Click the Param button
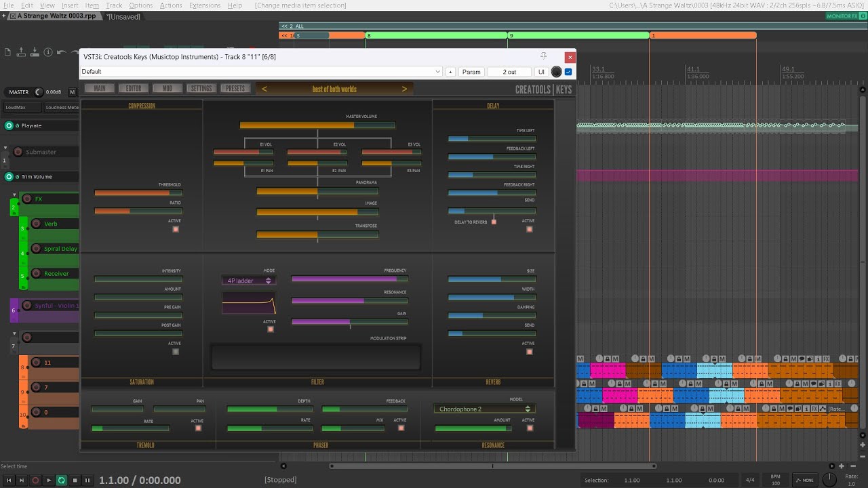This screenshot has width=868, height=488. (x=471, y=72)
